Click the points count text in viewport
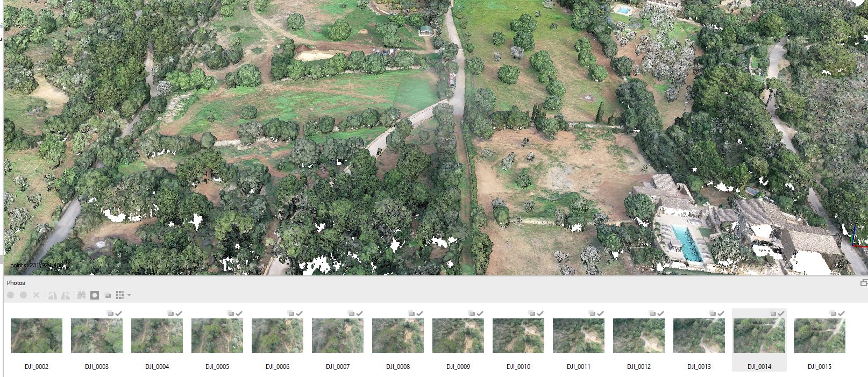Viewport: 868px width, 377px height. pyautogui.click(x=38, y=265)
